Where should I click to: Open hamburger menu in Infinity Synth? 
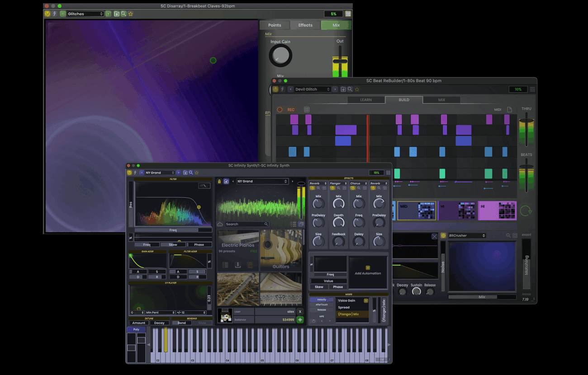click(x=388, y=173)
